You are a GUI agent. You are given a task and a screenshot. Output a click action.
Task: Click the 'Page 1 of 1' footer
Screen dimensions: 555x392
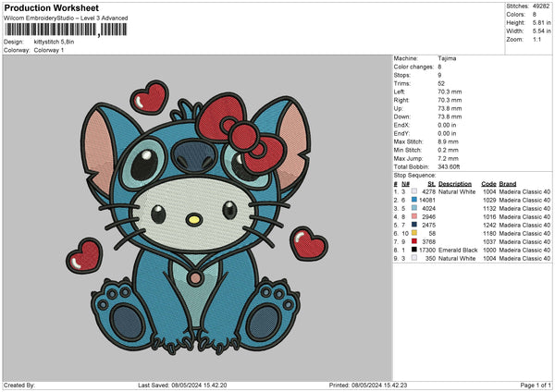[536, 386]
